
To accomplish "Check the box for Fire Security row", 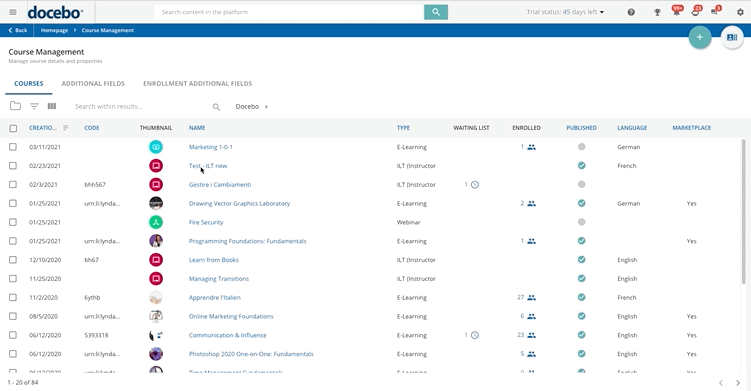I will (13, 222).
